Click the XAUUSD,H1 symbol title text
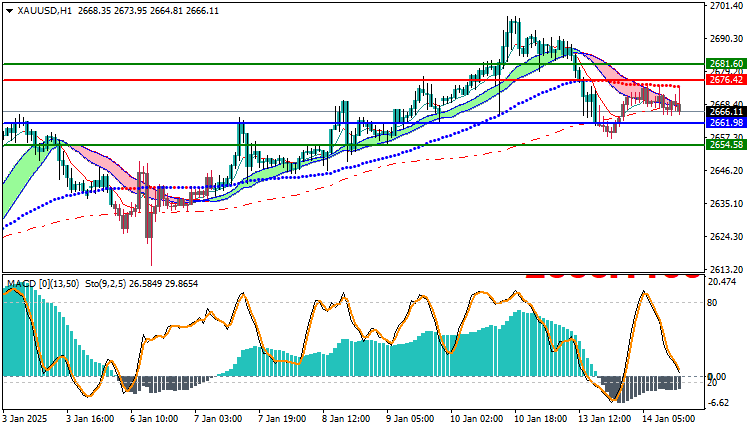 click(44, 11)
